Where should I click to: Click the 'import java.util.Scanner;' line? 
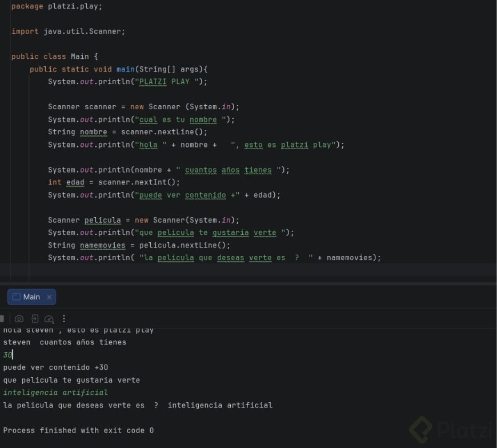click(68, 31)
